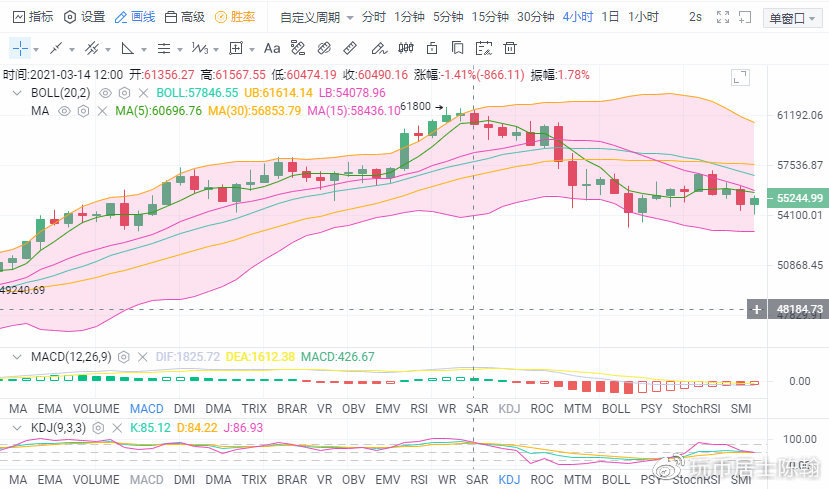Screen dimensions: 829x489
Task: Open the 单窗口 window mode dropdown
Action: (792, 19)
